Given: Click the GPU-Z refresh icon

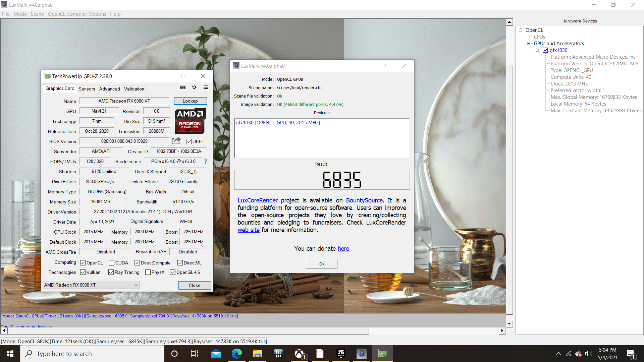Looking at the screenshot, I should coord(194,87).
